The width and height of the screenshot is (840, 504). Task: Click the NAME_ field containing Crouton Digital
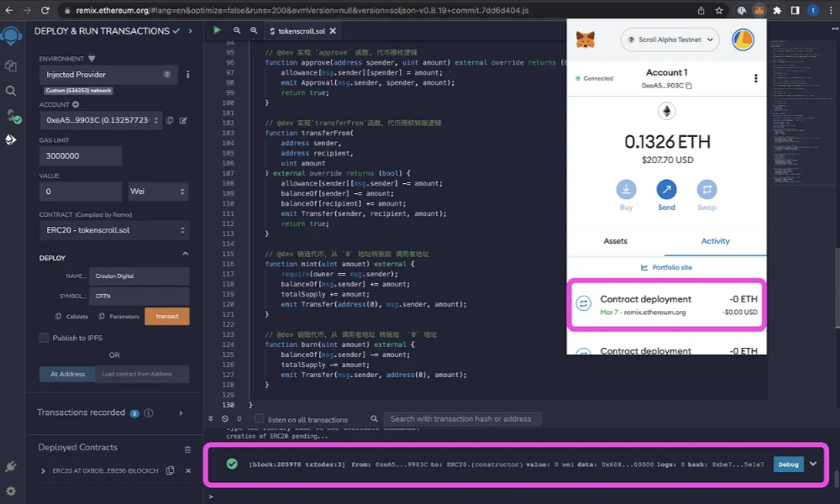139,276
